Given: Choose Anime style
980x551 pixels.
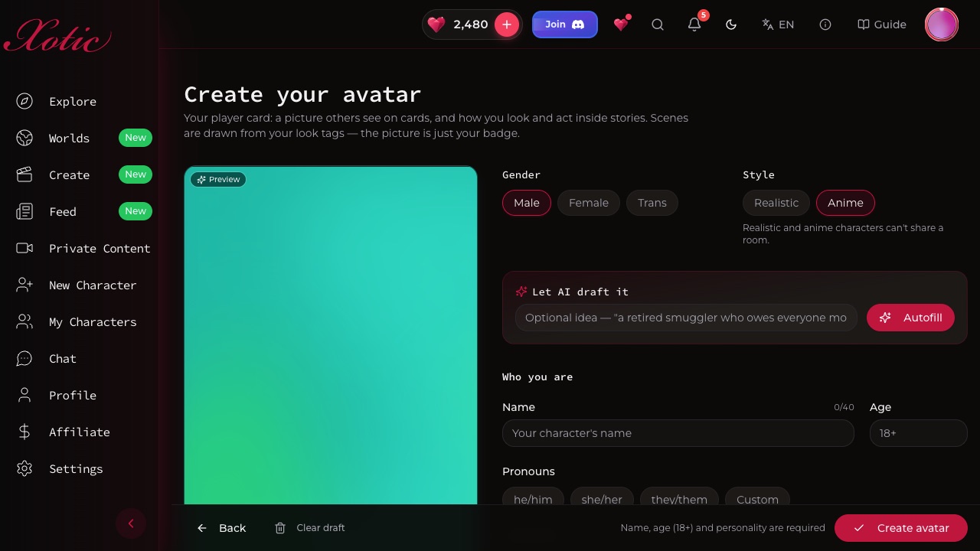Looking at the screenshot, I should [845, 203].
